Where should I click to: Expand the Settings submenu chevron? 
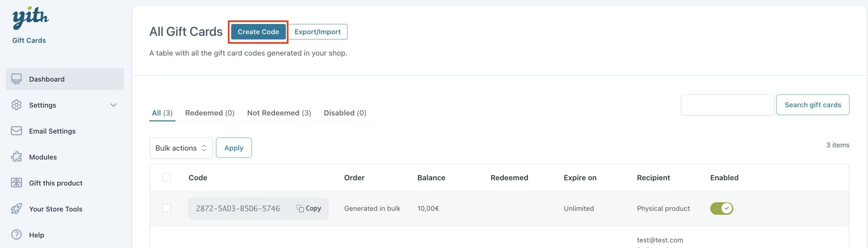tap(114, 105)
